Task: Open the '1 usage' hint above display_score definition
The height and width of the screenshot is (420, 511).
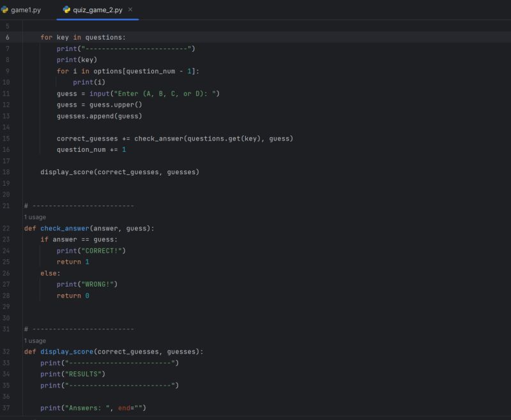Action: [x=34, y=341]
